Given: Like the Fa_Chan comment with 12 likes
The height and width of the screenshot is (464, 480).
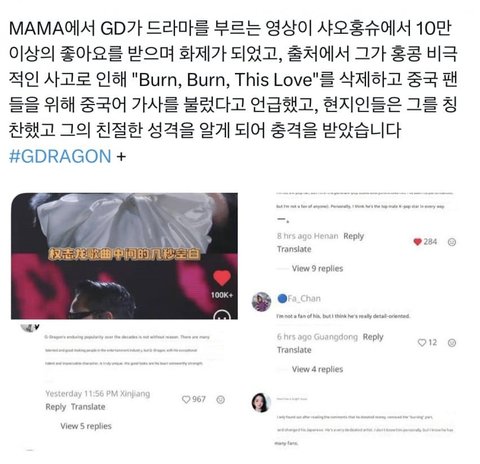Looking at the screenshot, I should [x=422, y=342].
